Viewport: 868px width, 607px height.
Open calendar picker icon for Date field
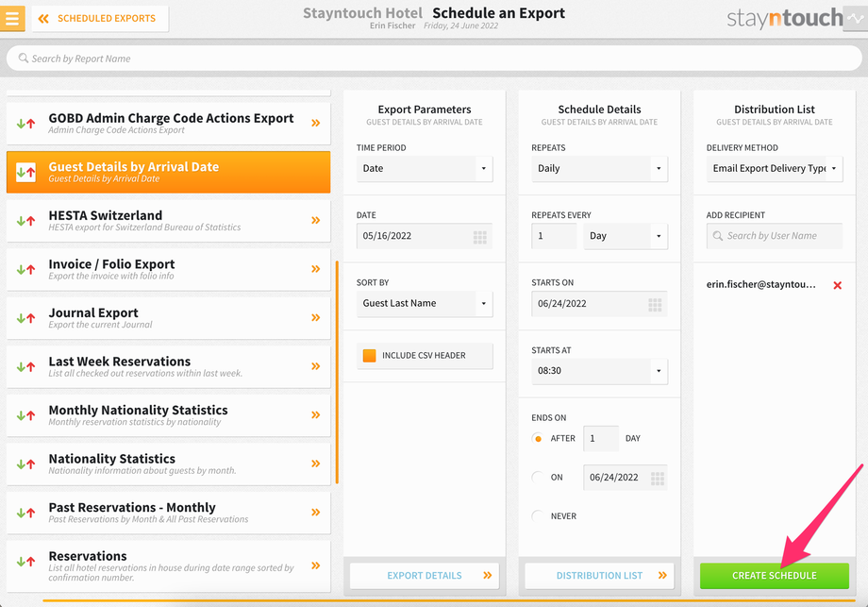[480, 238]
